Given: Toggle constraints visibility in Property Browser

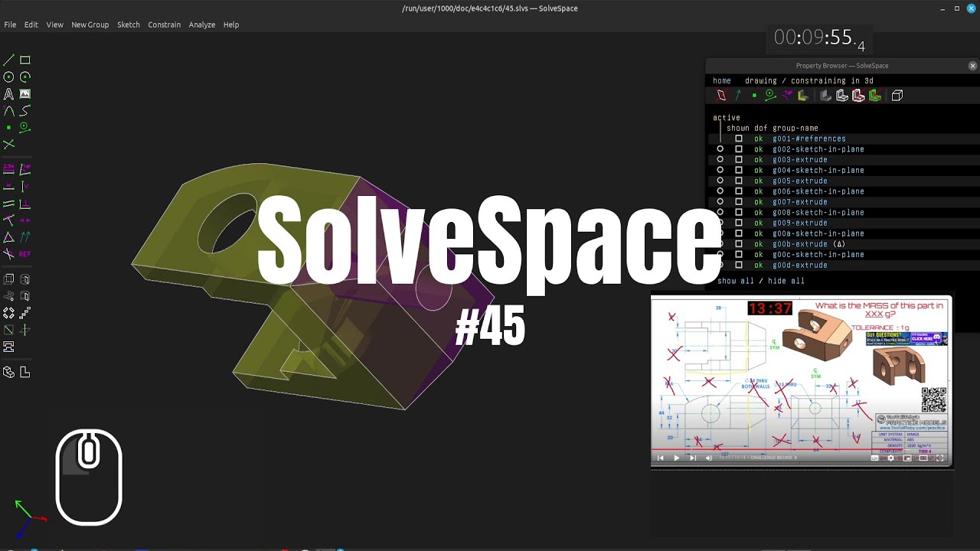Looking at the screenshot, I should coord(787,96).
